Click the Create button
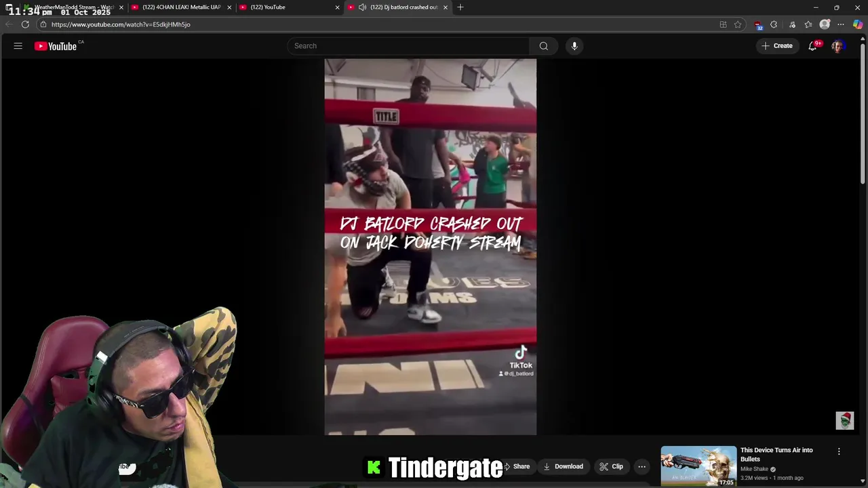Viewport: 868px width, 488px height. [776, 46]
